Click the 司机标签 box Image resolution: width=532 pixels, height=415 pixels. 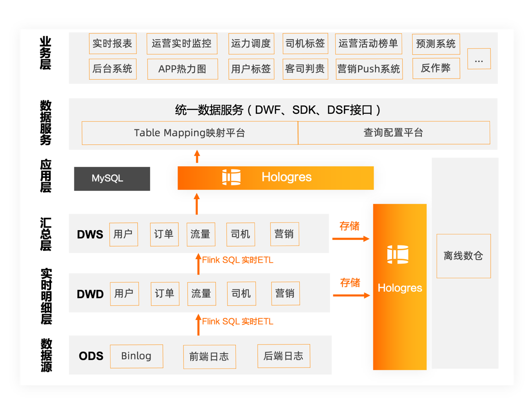coord(305,43)
